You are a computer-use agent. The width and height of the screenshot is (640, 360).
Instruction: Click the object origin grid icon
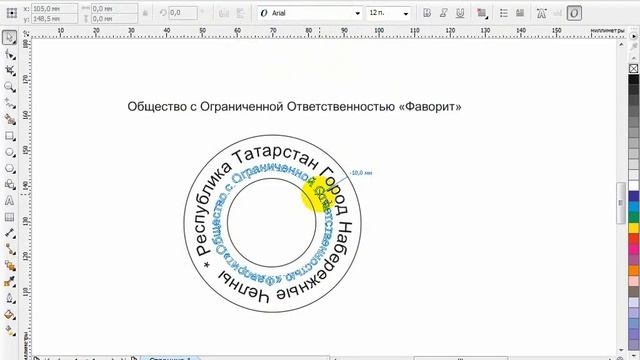[12, 13]
